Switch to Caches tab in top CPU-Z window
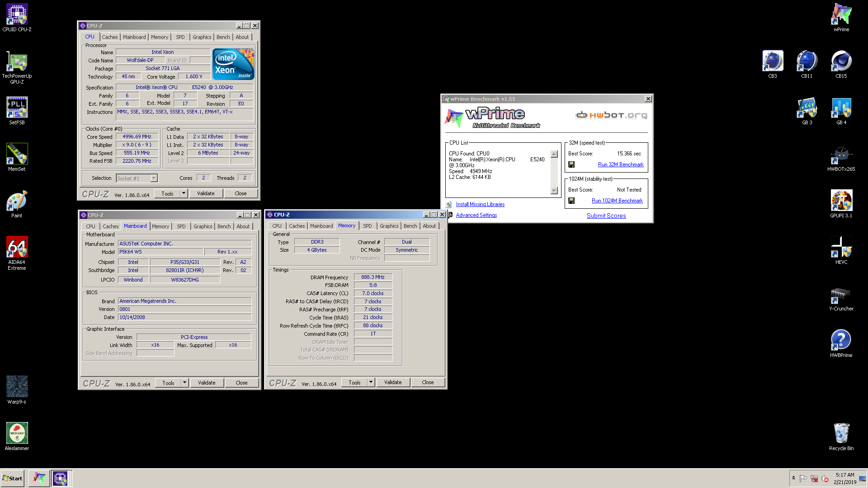This screenshot has width=868, height=488. click(109, 37)
